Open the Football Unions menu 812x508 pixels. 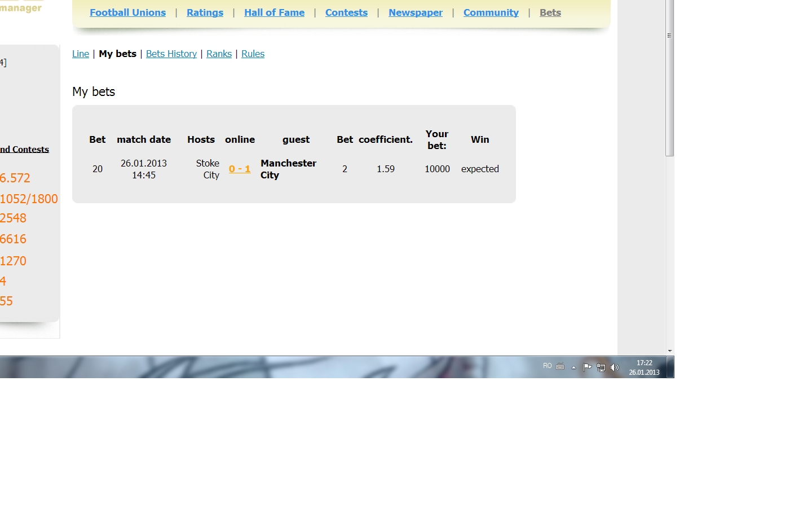pos(127,12)
